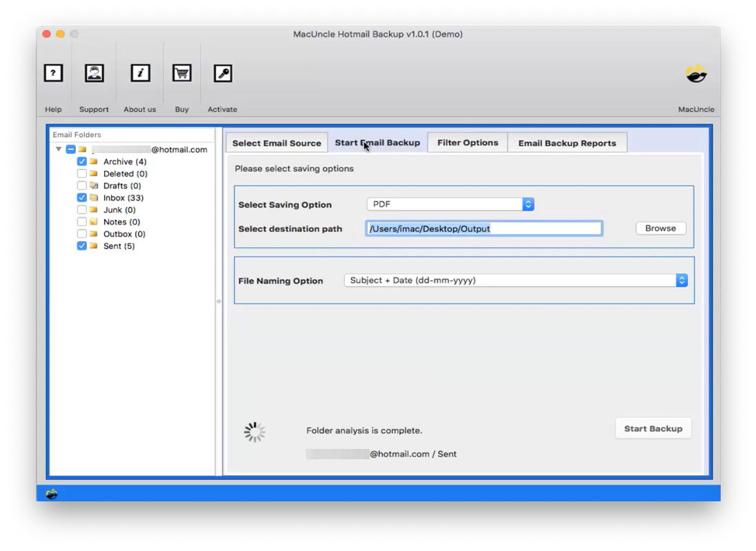The height and width of the screenshot is (551, 756).
Task: Click the folder analysis progress spinner
Action: click(255, 430)
